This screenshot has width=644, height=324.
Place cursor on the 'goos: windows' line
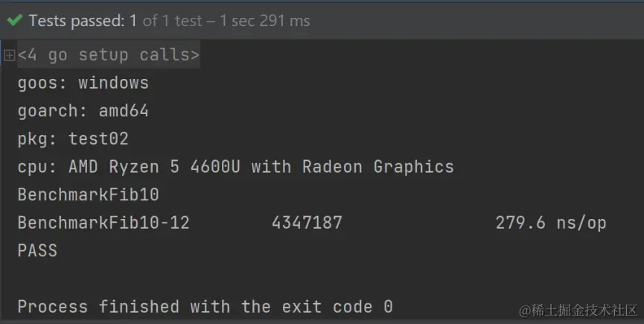(83, 83)
